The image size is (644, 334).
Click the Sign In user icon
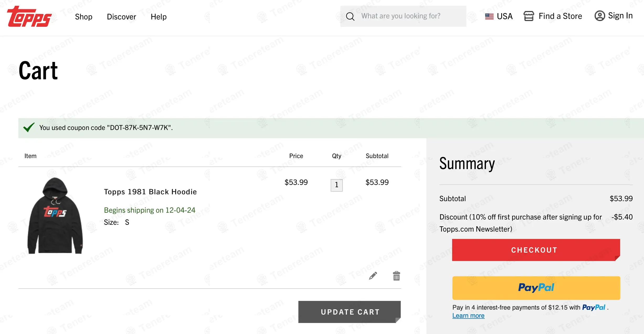600,16
